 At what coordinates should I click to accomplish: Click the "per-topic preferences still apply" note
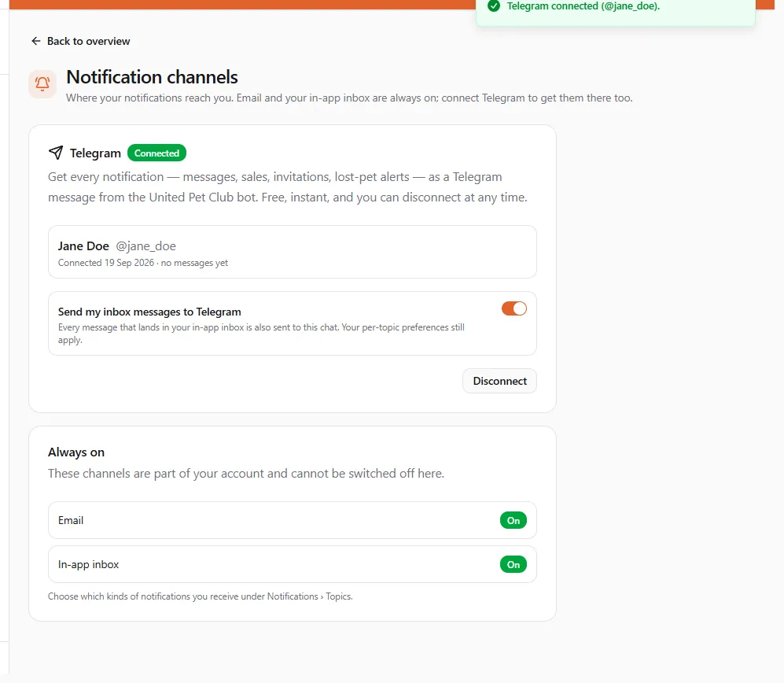coord(261,334)
